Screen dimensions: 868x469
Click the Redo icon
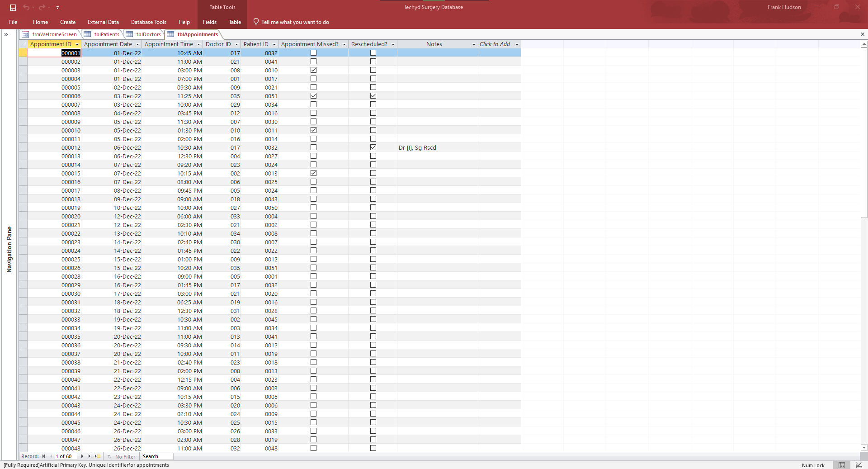(x=42, y=7)
